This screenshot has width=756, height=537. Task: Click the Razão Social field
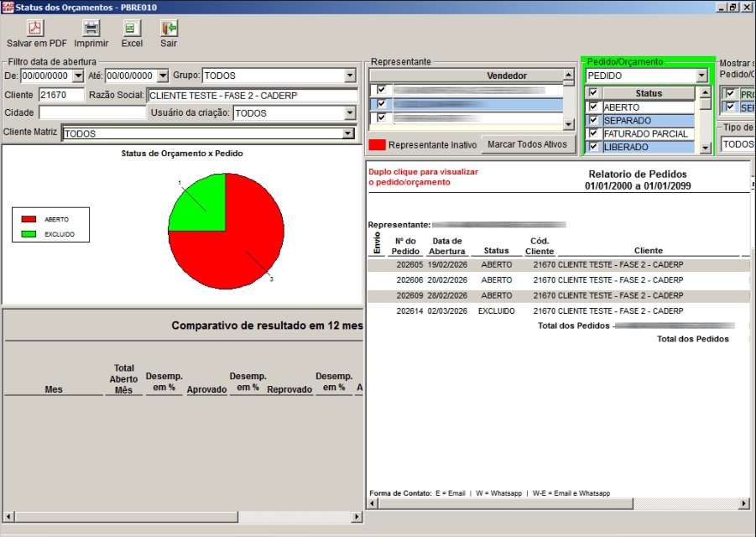coord(253,96)
